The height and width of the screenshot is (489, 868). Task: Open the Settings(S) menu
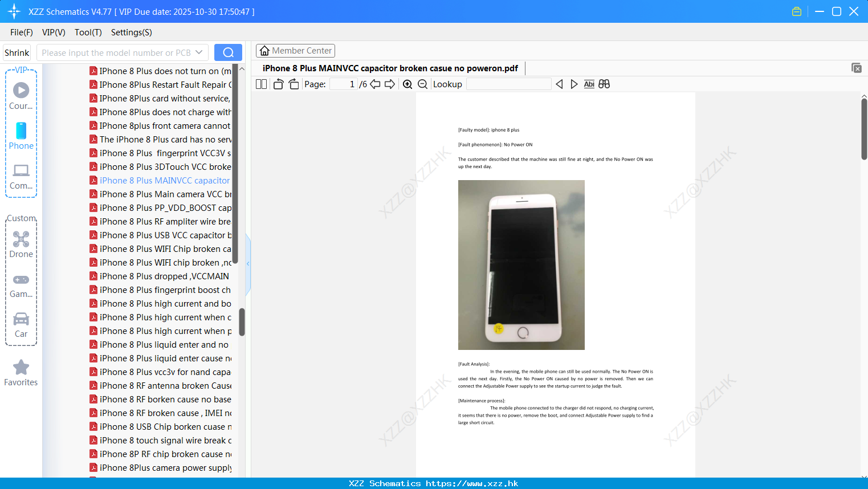coord(132,32)
